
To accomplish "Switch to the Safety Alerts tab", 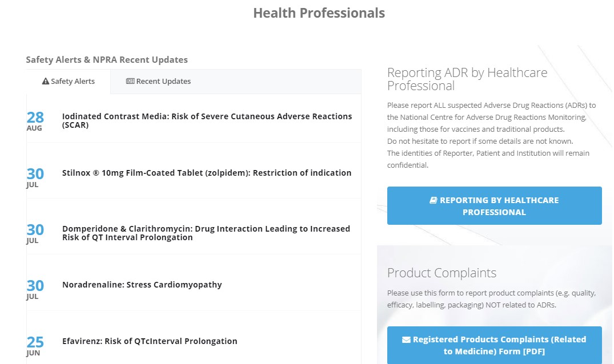I will tap(69, 82).
